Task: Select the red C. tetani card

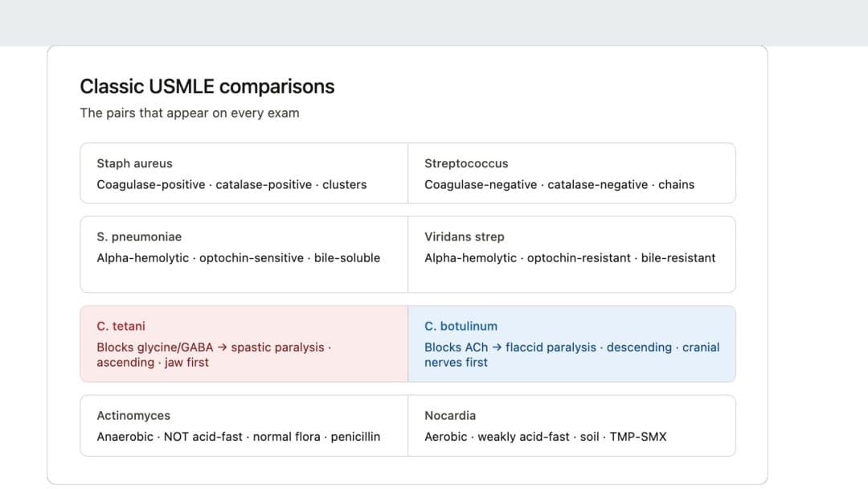Action: 244,344
